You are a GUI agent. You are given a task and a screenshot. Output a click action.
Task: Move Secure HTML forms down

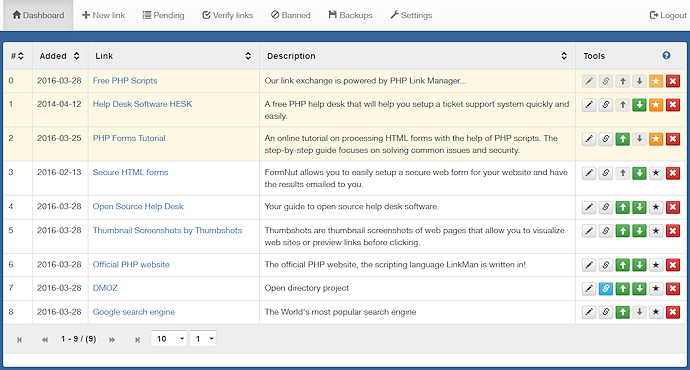639,173
